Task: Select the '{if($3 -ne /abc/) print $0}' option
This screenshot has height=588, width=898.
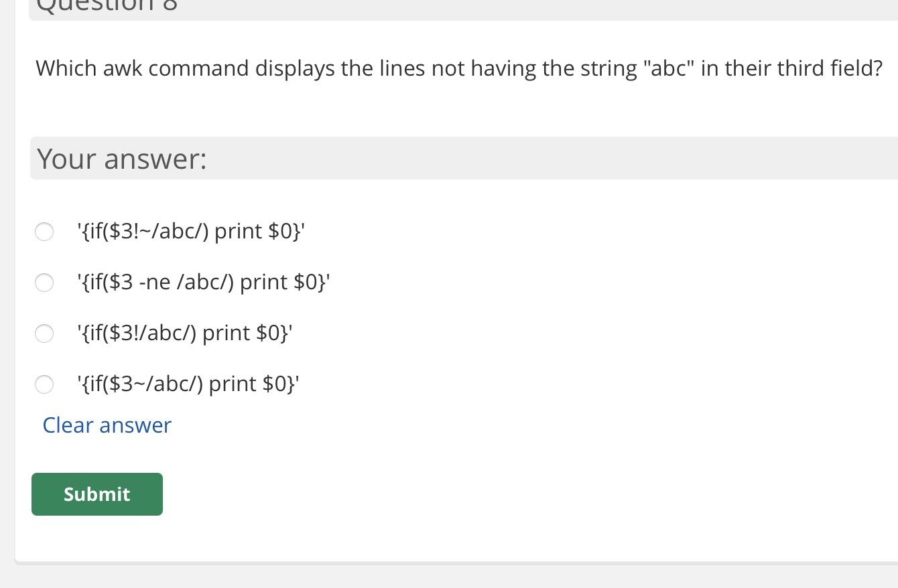Action: [44, 283]
